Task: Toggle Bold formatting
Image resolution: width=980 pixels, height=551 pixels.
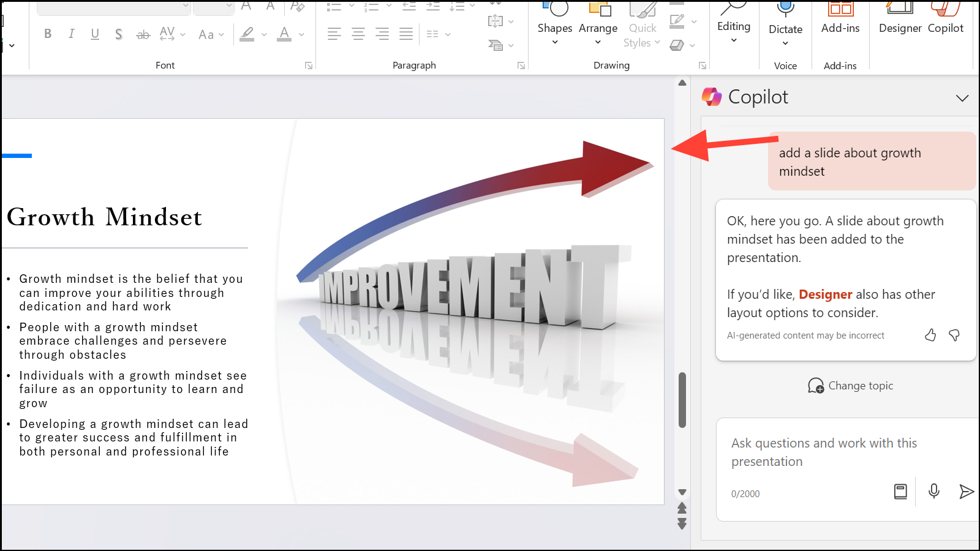Action: (48, 34)
